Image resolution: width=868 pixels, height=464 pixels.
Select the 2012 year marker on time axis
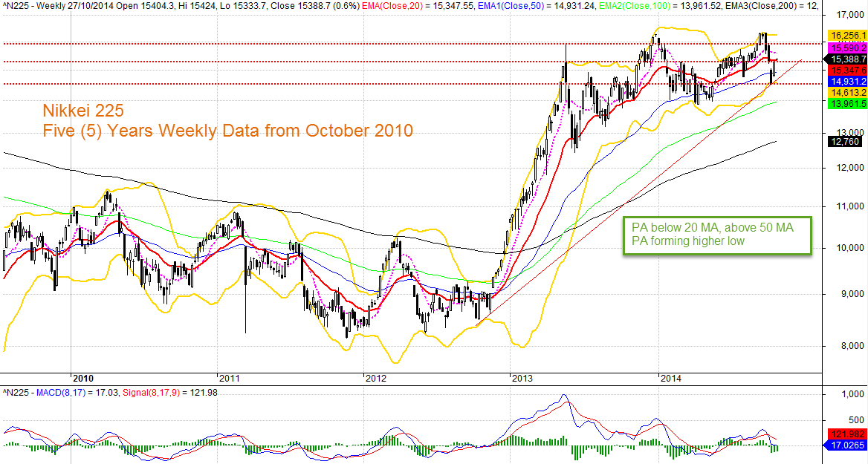coord(375,379)
